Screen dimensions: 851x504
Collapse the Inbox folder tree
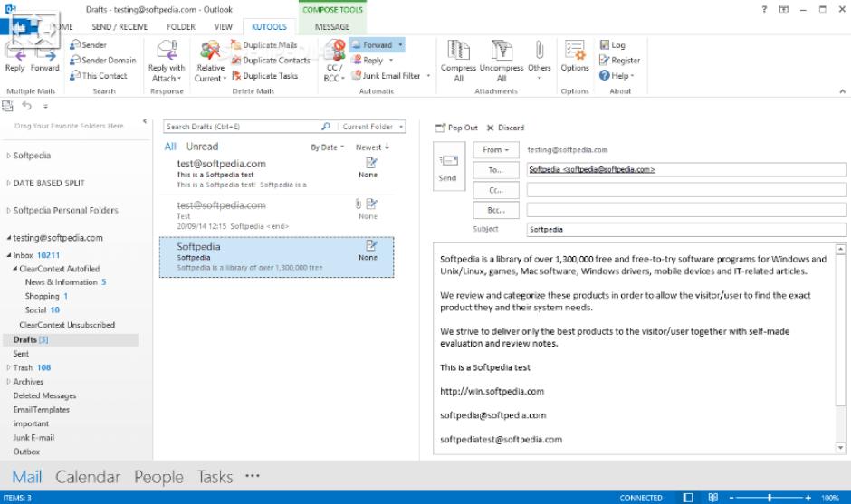coord(8,255)
